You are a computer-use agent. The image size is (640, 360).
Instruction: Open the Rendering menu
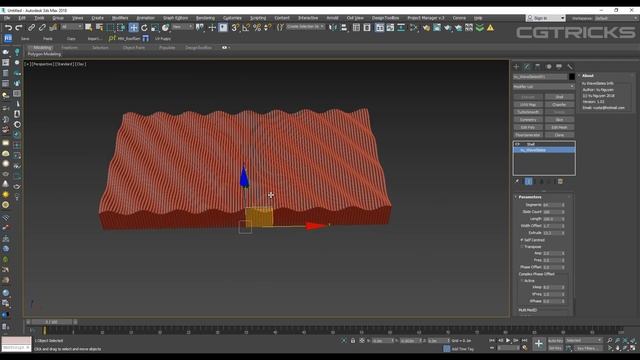tap(205, 18)
